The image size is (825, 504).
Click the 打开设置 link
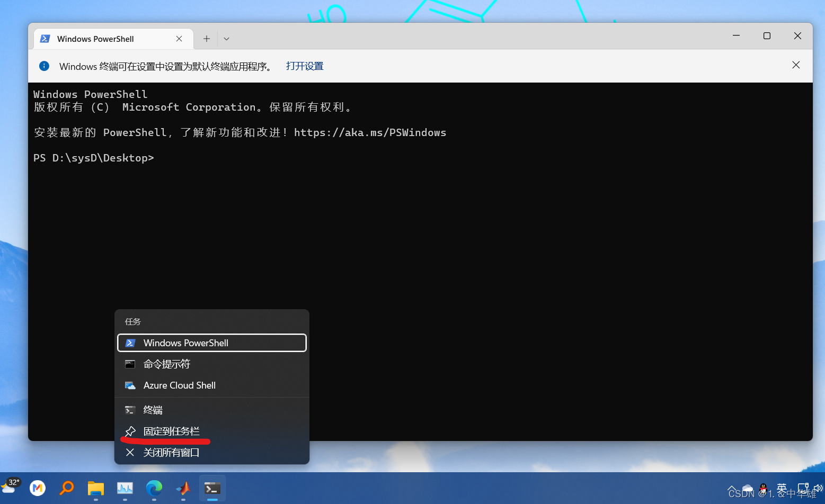(305, 66)
